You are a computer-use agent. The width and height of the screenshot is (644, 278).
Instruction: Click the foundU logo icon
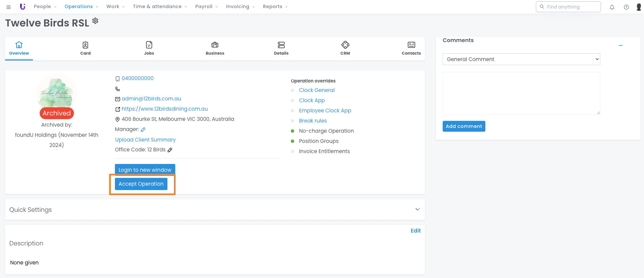click(x=23, y=7)
